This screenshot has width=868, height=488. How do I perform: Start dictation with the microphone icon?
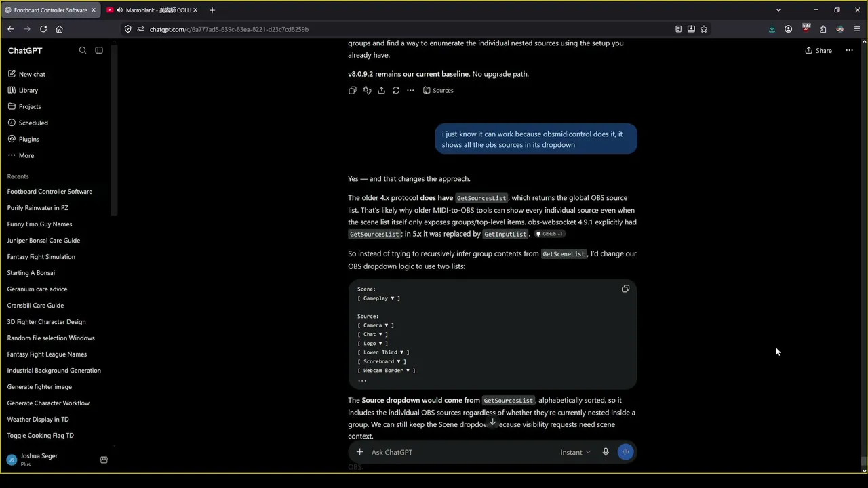click(606, 452)
